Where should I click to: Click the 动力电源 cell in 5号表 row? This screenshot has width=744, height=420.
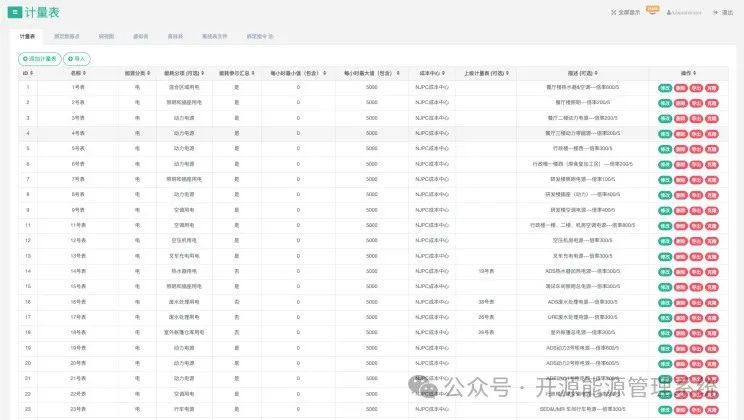tap(184, 149)
